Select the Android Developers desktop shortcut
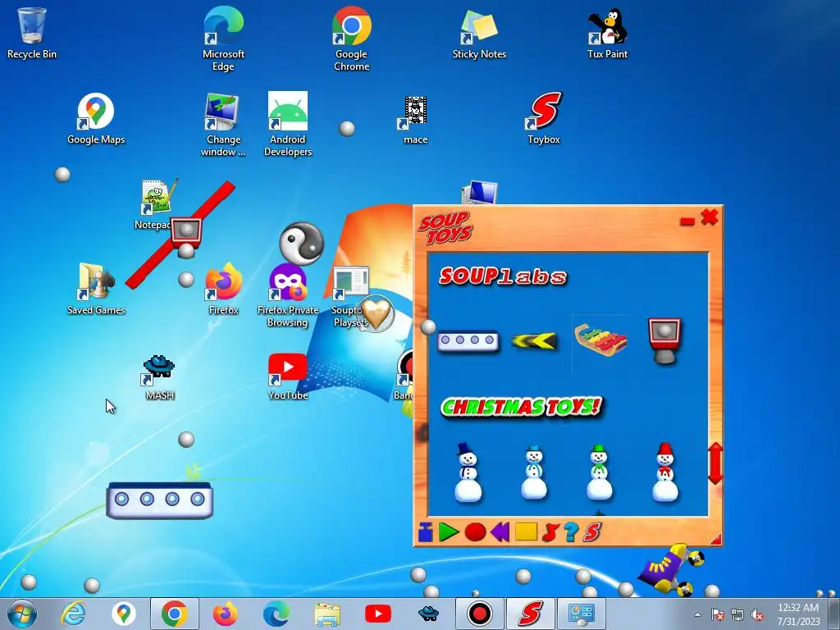The width and height of the screenshot is (840, 630). [x=288, y=125]
